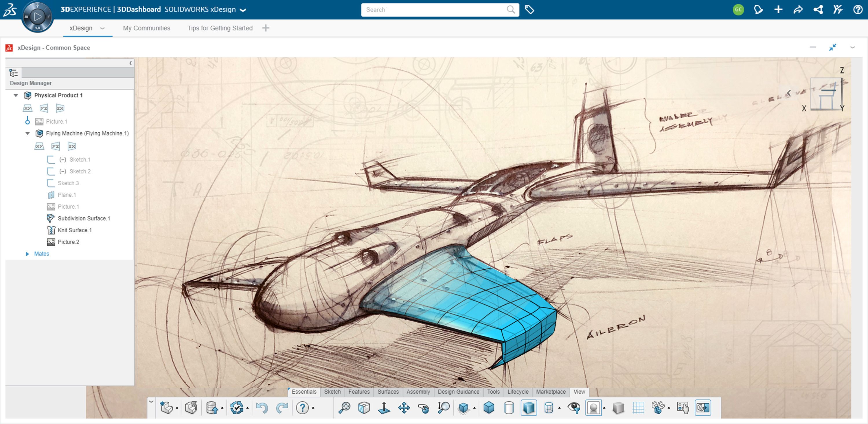Toggle the grid display icon

click(x=638, y=407)
